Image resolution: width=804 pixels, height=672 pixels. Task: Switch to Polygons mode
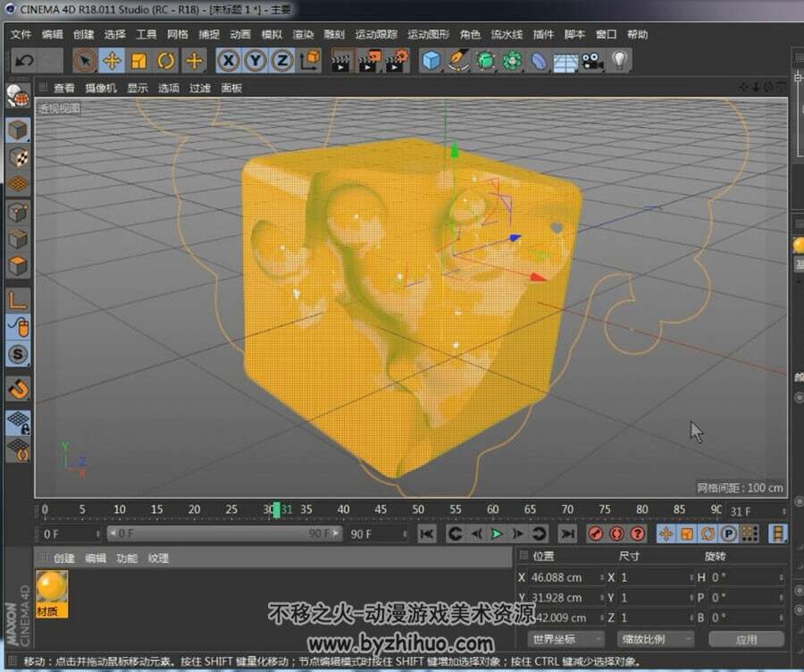pyautogui.click(x=18, y=265)
